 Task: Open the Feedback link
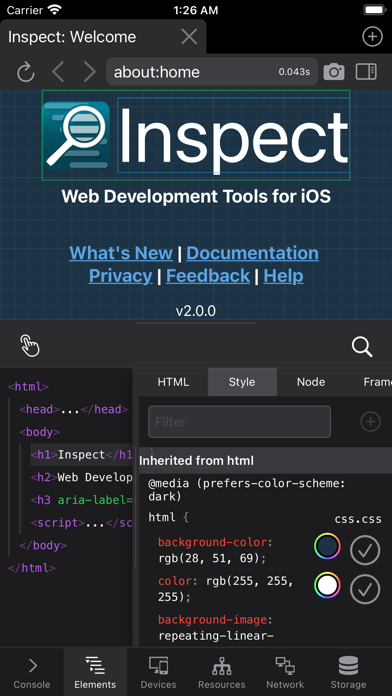point(208,276)
